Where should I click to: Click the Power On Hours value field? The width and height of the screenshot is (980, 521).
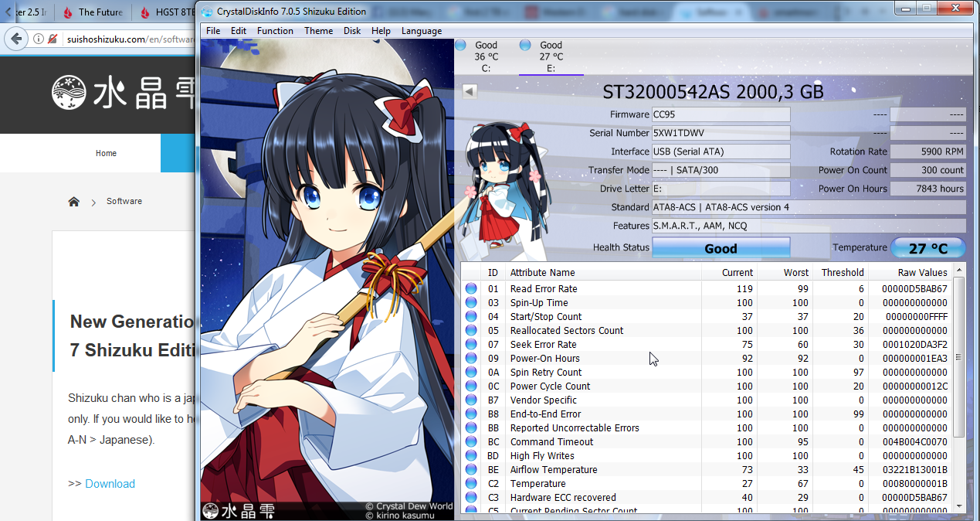tap(928, 189)
